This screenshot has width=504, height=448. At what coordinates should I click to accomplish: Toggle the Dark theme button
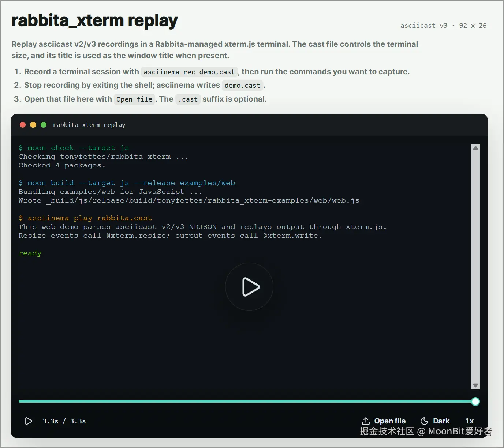click(x=435, y=421)
